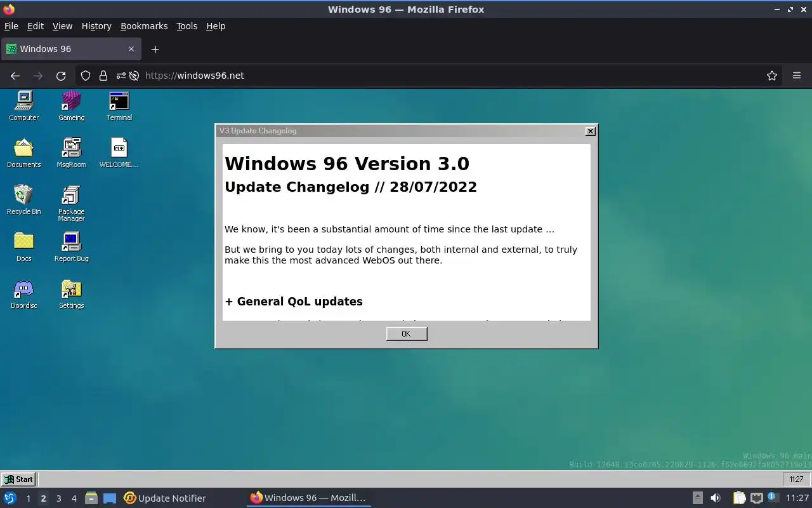
Task: Open the Doordisc desktop icon
Action: click(x=24, y=294)
